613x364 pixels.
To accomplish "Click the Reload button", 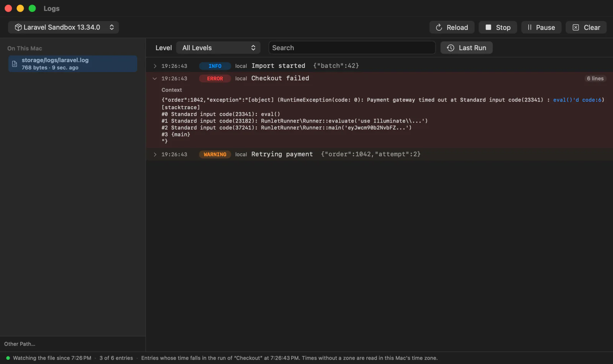I will (452, 28).
